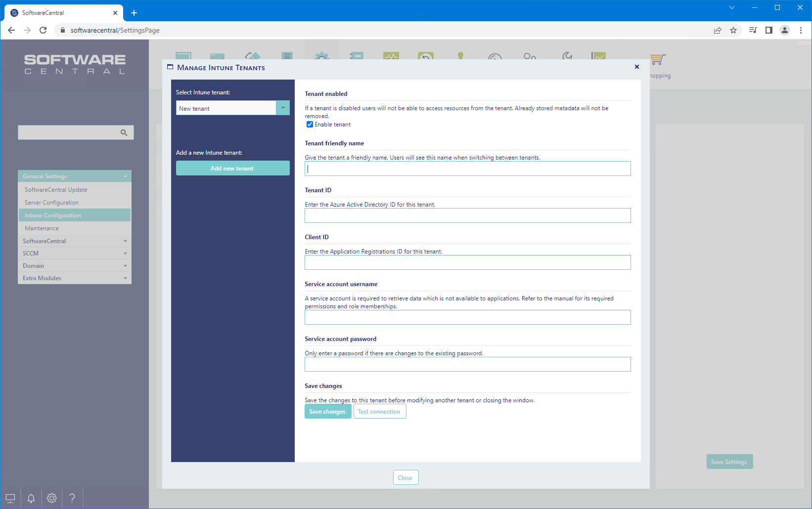The height and width of the screenshot is (509, 812).
Task: Open Maintenance settings item
Action: coord(42,228)
